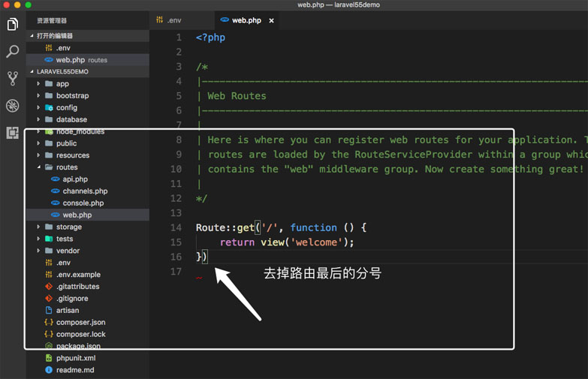Collapse the routes folder

[x=38, y=167]
